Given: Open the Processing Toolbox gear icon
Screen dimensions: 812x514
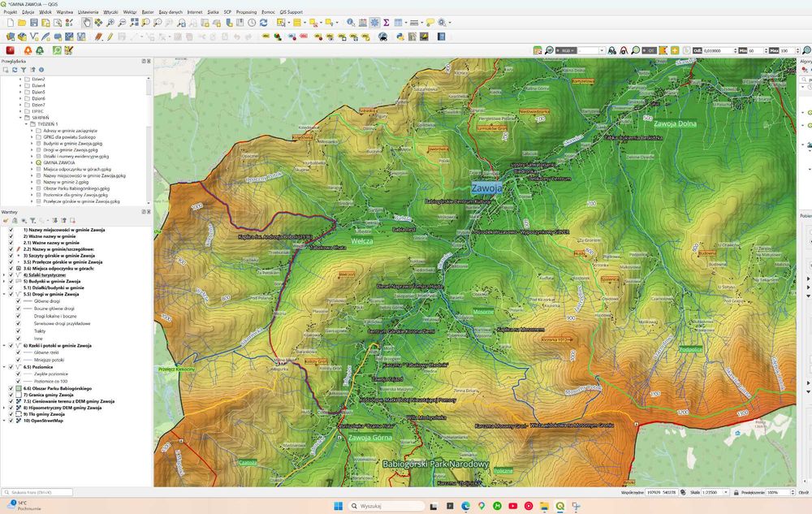Looking at the screenshot, I should tap(374, 23).
